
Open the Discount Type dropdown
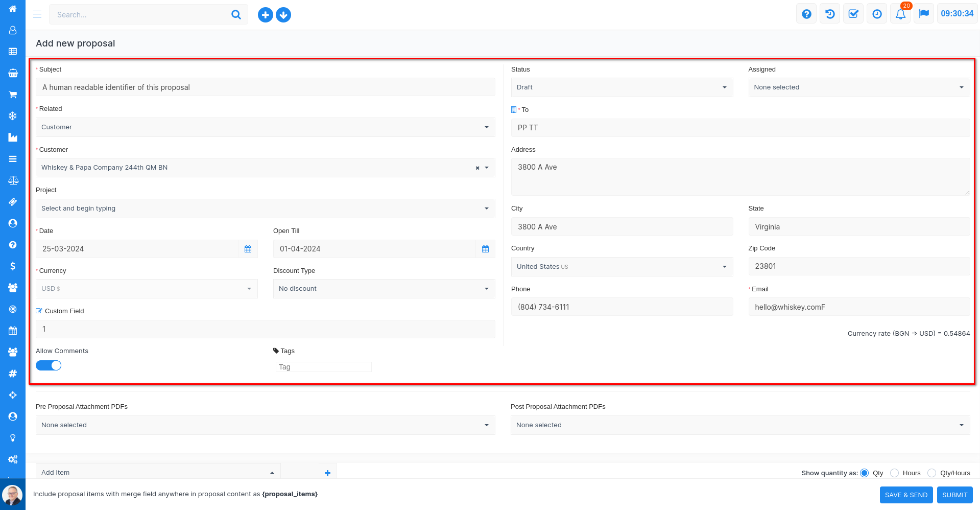click(x=384, y=289)
